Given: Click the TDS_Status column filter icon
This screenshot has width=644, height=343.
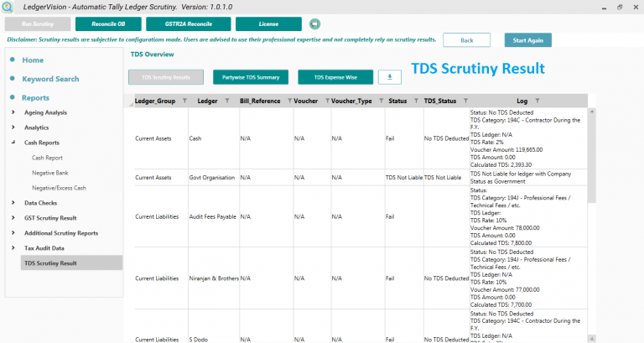Looking at the screenshot, I should tap(465, 101).
